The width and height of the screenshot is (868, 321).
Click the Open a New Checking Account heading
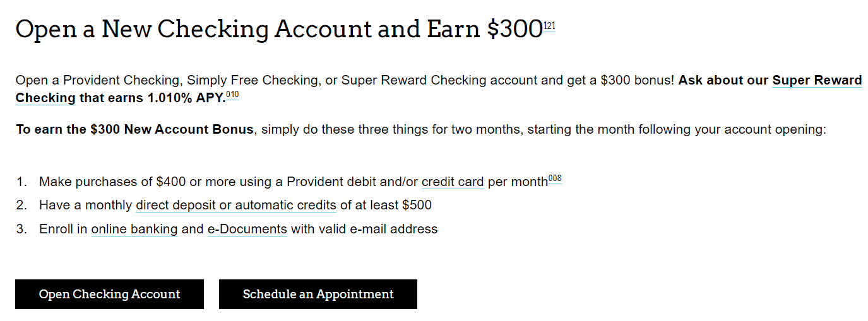(279, 29)
